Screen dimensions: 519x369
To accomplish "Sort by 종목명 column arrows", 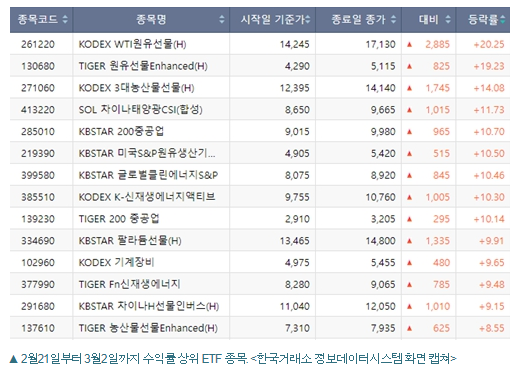I will [222, 19].
